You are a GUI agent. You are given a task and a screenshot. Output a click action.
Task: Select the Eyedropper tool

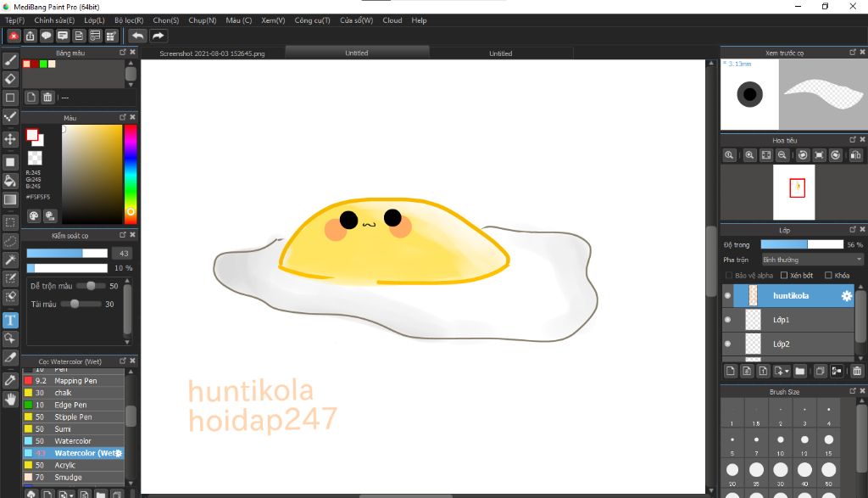tap(10, 380)
